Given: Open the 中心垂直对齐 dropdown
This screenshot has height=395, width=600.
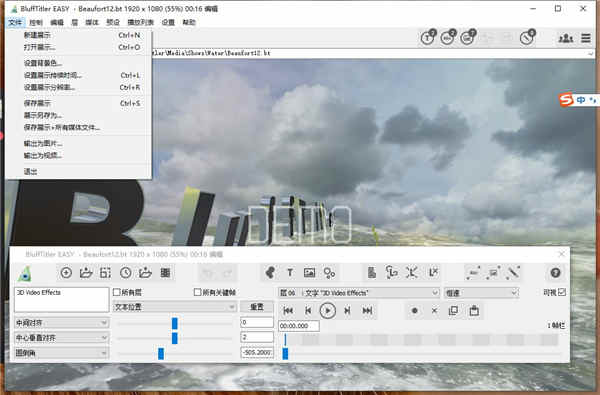Looking at the screenshot, I should pos(62,338).
